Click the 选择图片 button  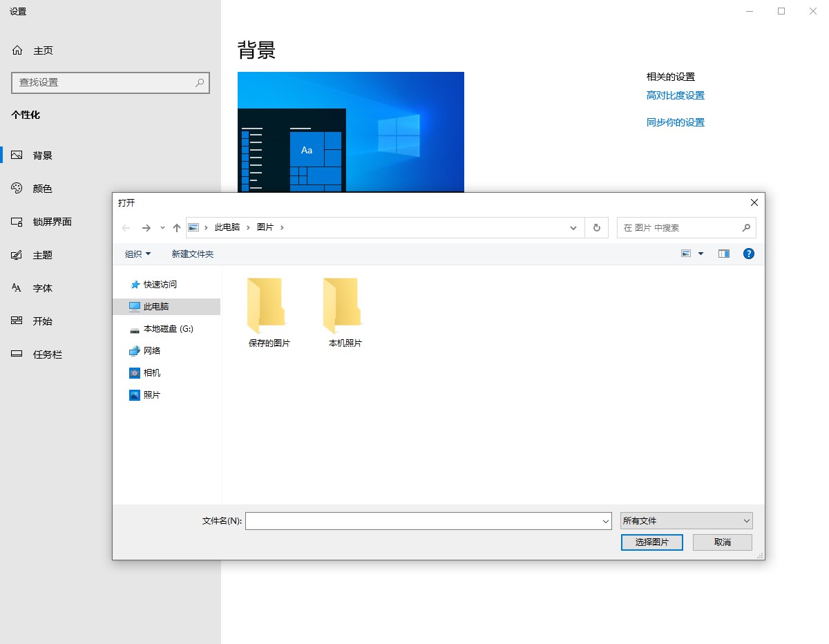651,542
